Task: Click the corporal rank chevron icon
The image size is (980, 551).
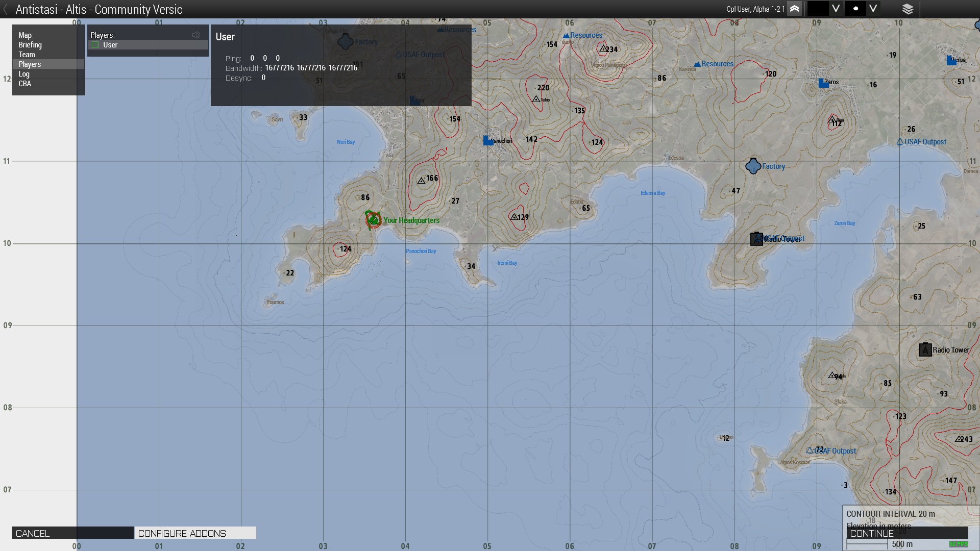Action: point(794,9)
